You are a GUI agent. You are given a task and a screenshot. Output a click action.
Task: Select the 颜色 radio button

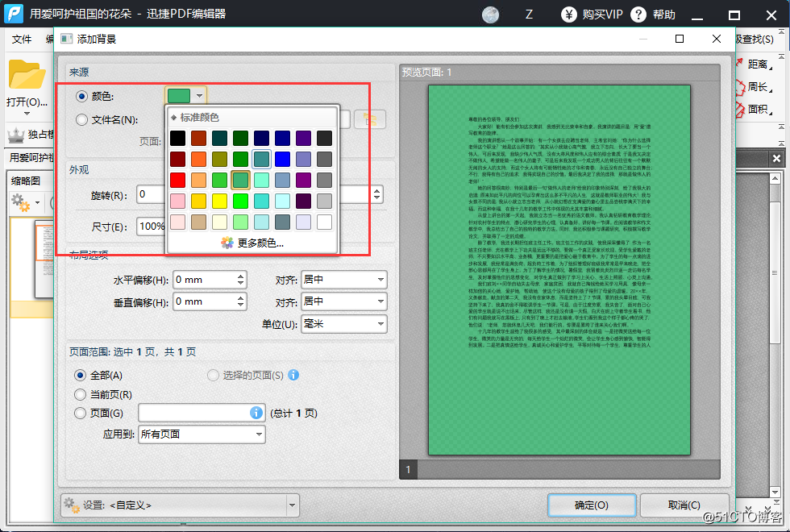point(81,96)
